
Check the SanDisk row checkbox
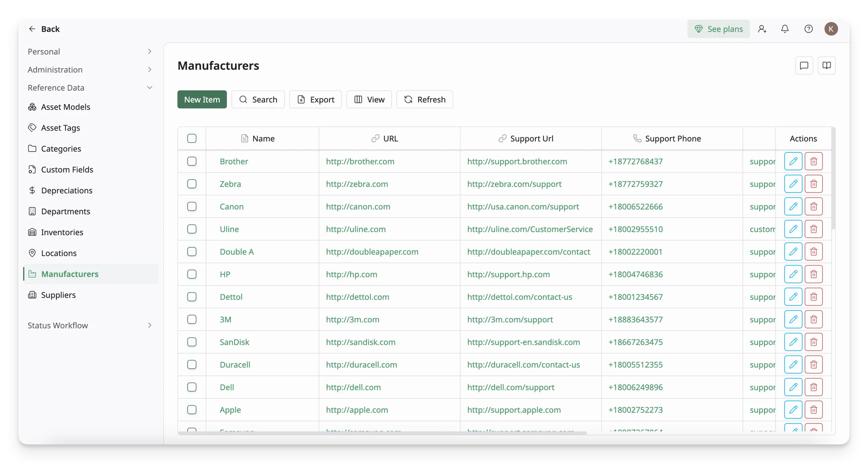click(x=192, y=342)
